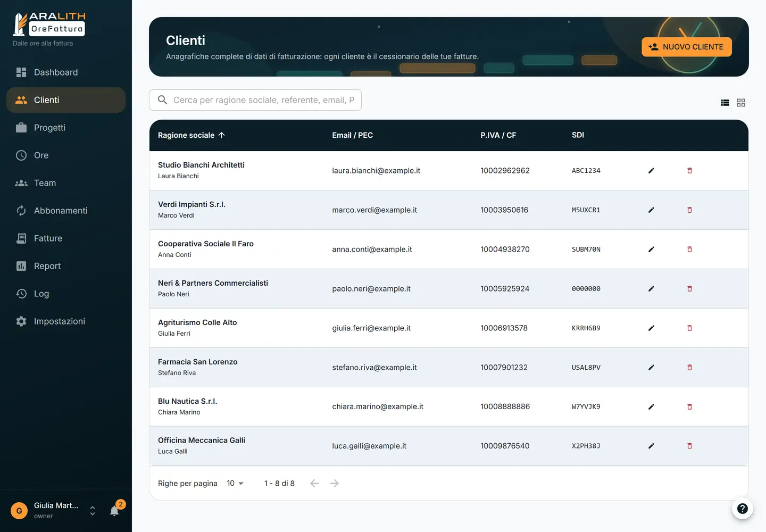Edit Agriturismo Colle Alto row
Screen dimensions: 766x532
651,328
